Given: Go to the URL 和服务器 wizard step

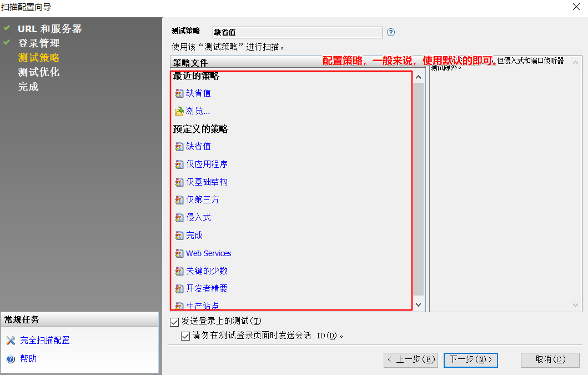Looking at the screenshot, I should click(x=50, y=29).
